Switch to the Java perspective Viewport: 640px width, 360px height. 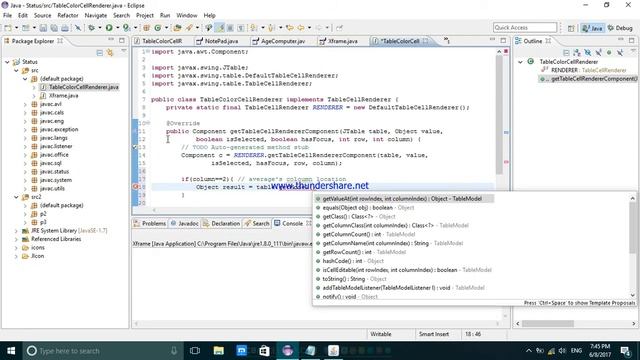(x=592, y=28)
